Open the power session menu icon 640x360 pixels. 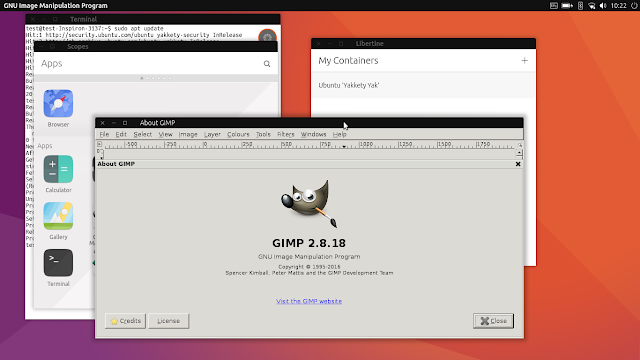634,5
